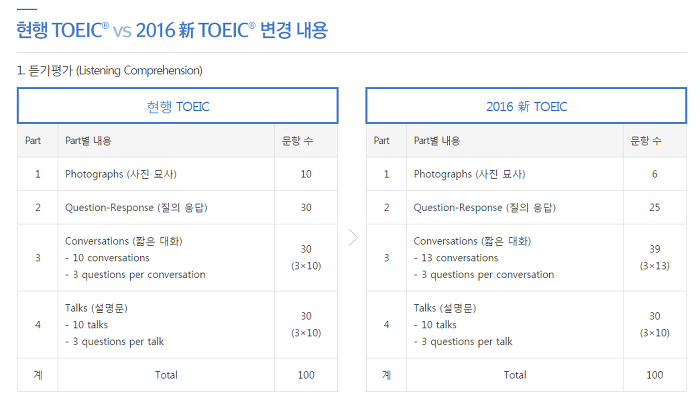The height and width of the screenshot is (408, 700).
Task: Click '- 10 talks' in 2016 新 TOEIC table
Action: click(435, 325)
